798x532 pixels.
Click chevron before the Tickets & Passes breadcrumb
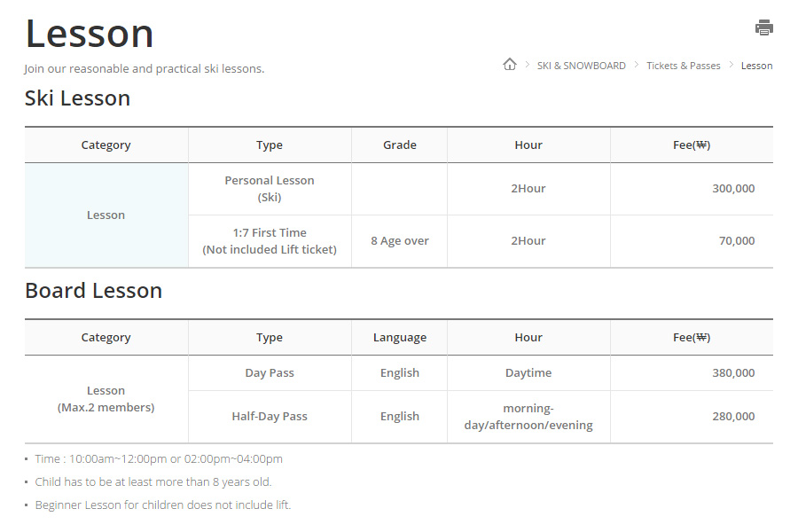coord(637,65)
